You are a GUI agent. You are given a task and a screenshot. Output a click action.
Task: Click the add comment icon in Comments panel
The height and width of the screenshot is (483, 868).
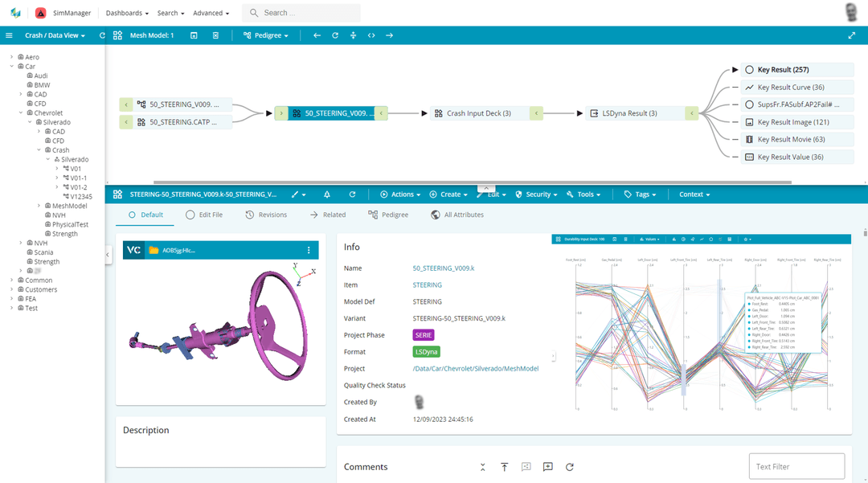pyautogui.click(x=547, y=467)
